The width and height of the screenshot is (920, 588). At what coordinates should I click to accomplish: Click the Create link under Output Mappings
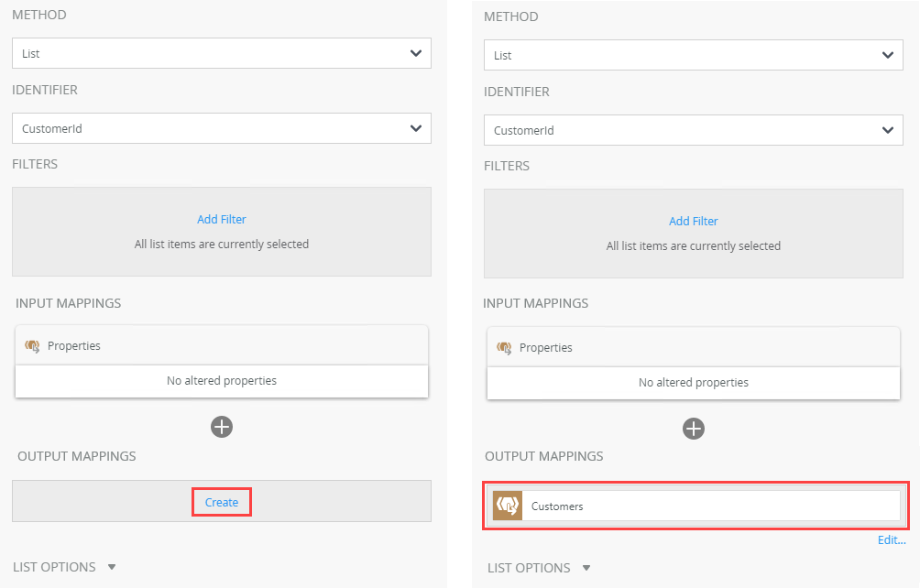coord(222,502)
